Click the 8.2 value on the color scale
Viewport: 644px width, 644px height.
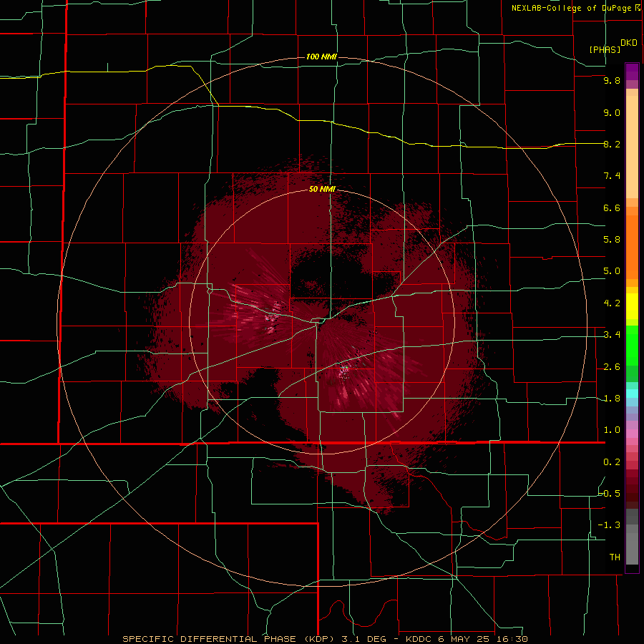(612, 145)
